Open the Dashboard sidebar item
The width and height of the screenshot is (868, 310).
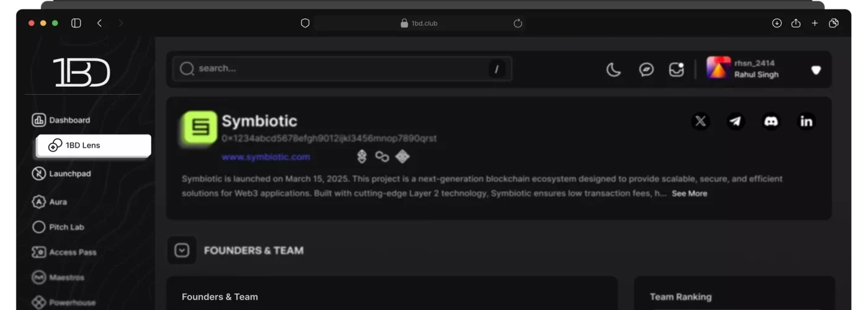coord(61,120)
